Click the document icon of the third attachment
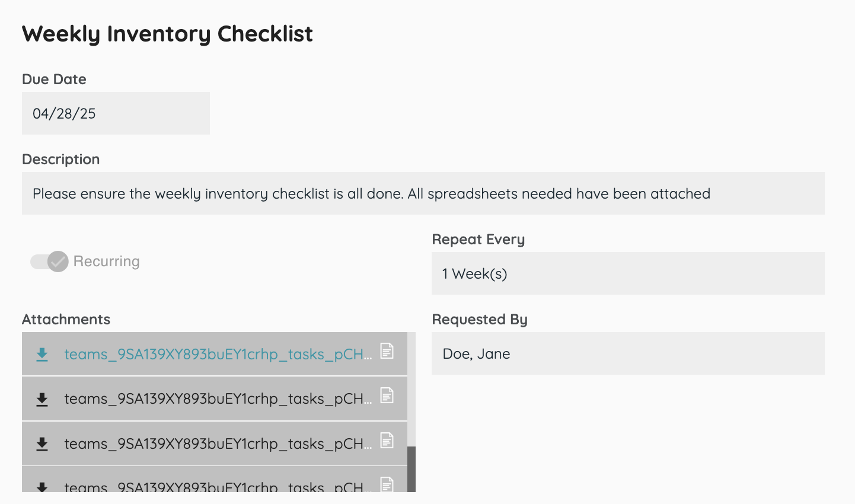This screenshot has width=855, height=504. 387,441
